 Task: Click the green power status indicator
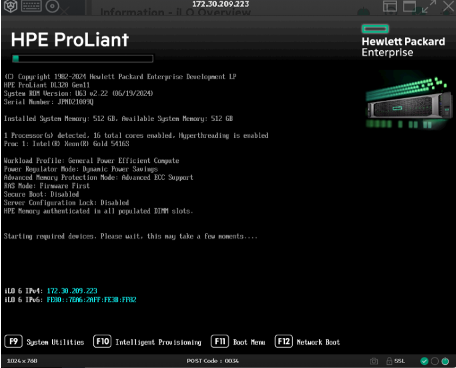pos(445,361)
